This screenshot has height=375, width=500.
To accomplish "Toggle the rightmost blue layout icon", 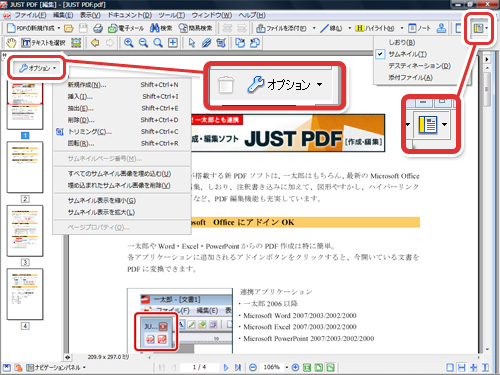I will 486,367.
